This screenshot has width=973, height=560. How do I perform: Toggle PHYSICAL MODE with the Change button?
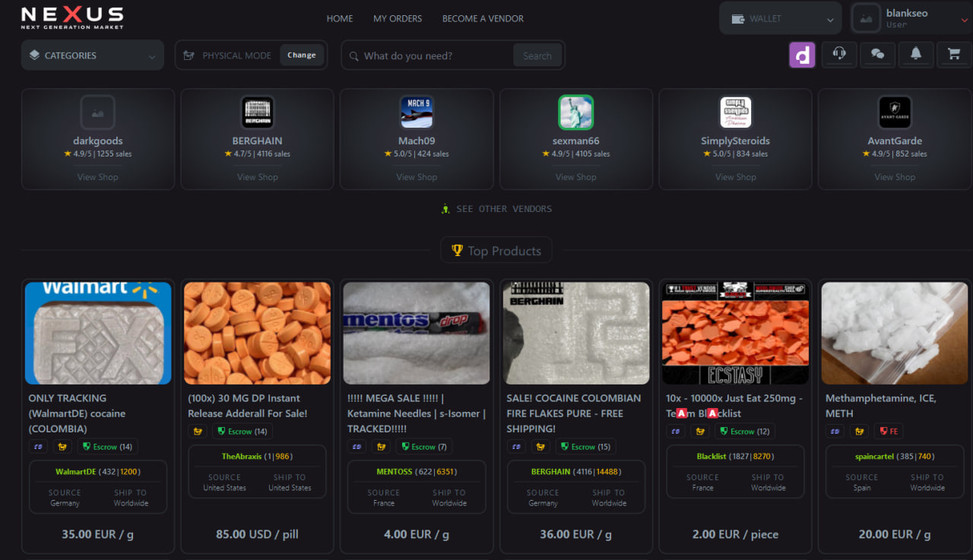click(302, 55)
